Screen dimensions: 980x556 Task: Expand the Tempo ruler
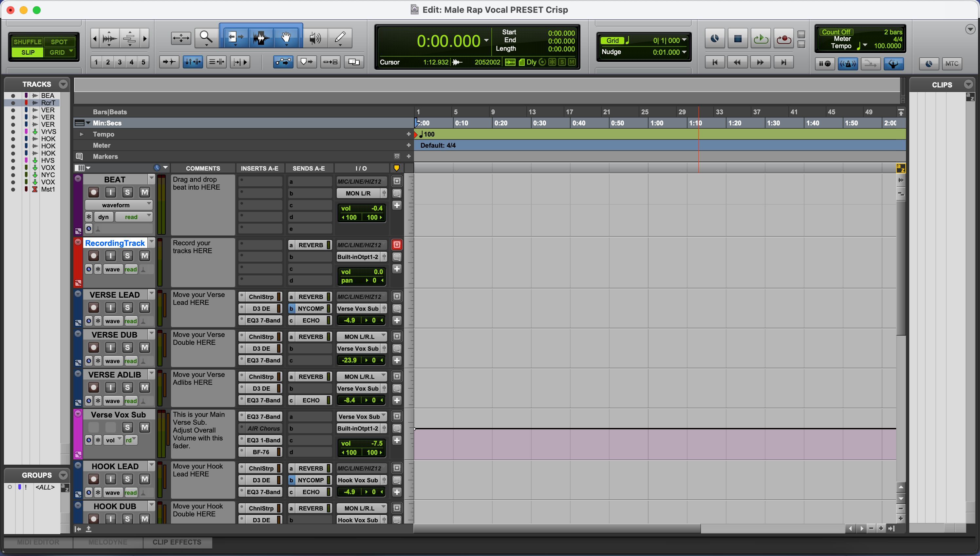click(x=81, y=135)
